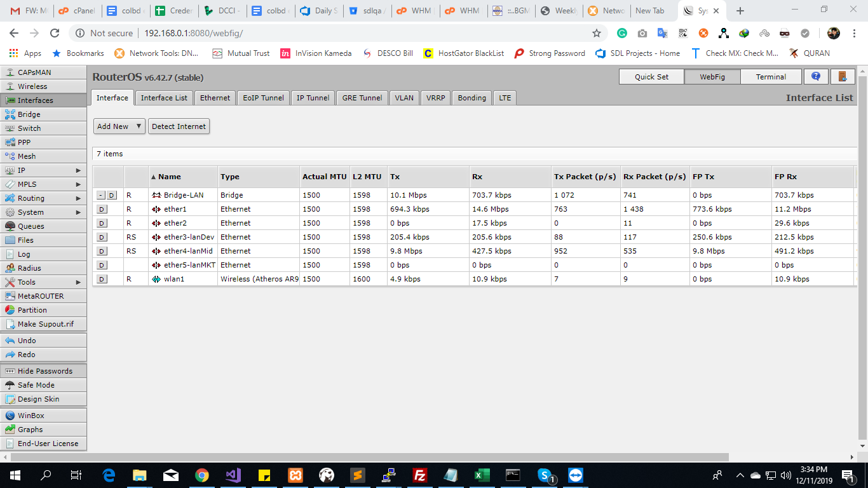Image resolution: width=868 pixels, height=488 pixels.
Task: Open the Files folder menu item
Action: coord(25,240)
